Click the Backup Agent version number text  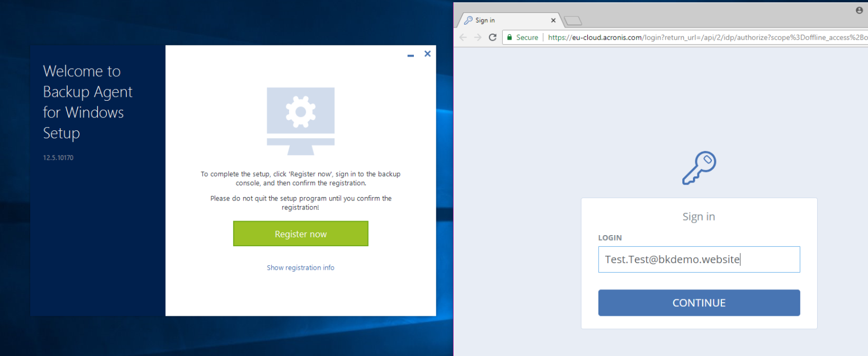coord(58,157)
